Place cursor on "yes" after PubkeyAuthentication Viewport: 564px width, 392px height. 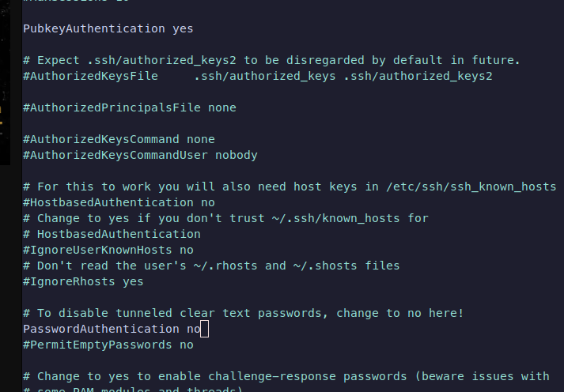pos(183,28)
